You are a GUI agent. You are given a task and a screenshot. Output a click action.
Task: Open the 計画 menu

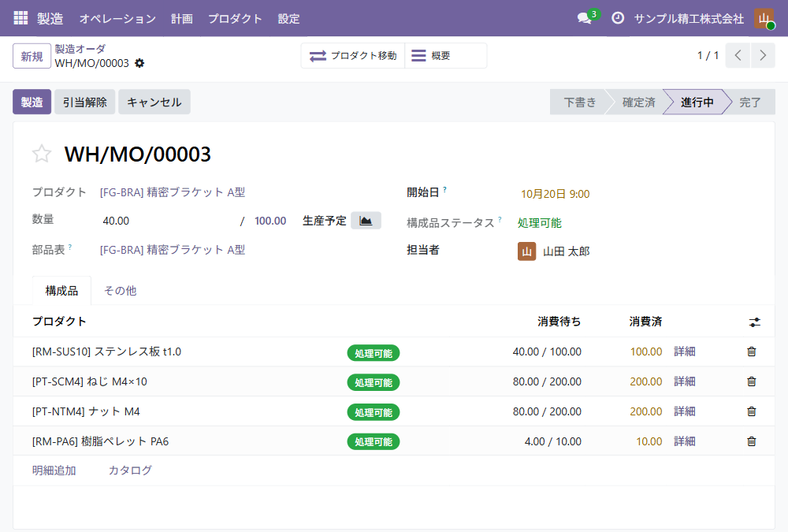182,19
